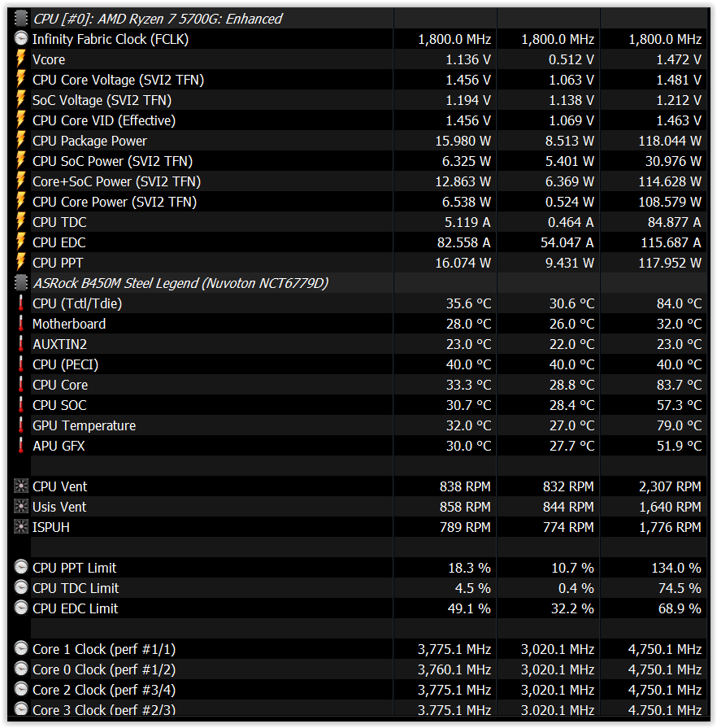Screen dimensions: 717x728
Task: Collapse the CPU [#0] AMD Ryzen 7 5700G group
Action: pos(158,19)
